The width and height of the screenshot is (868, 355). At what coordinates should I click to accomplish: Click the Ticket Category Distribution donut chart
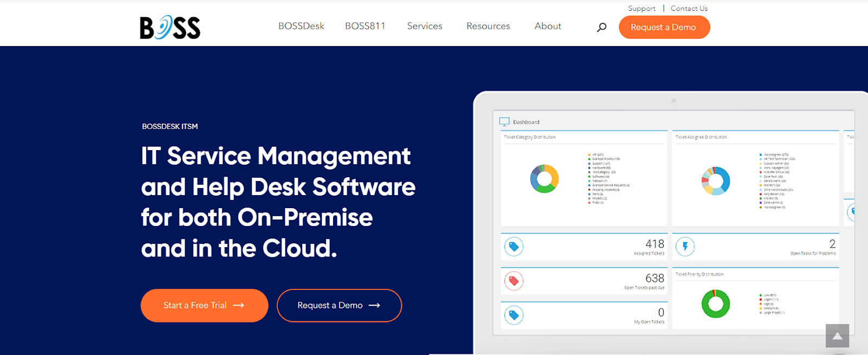[544, 179]
